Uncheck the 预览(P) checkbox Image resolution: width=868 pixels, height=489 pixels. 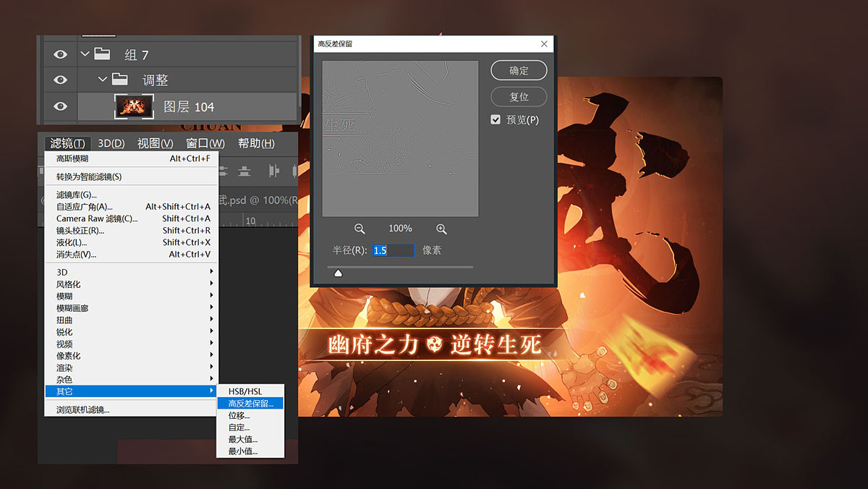[495, 119]
